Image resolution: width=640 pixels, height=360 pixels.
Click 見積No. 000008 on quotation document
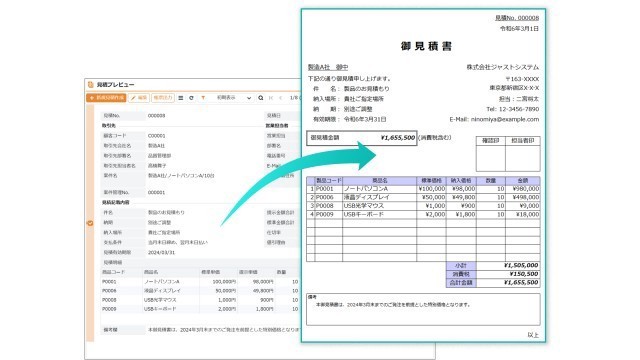pos(517,18)
